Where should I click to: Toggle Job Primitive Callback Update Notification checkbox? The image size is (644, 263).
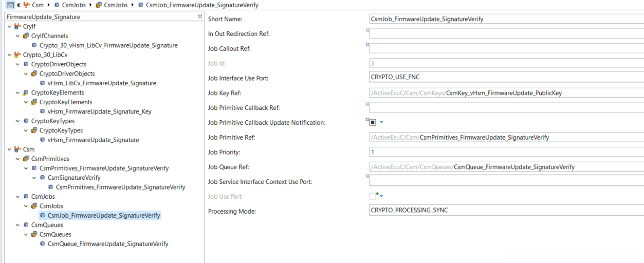(373, 122)
